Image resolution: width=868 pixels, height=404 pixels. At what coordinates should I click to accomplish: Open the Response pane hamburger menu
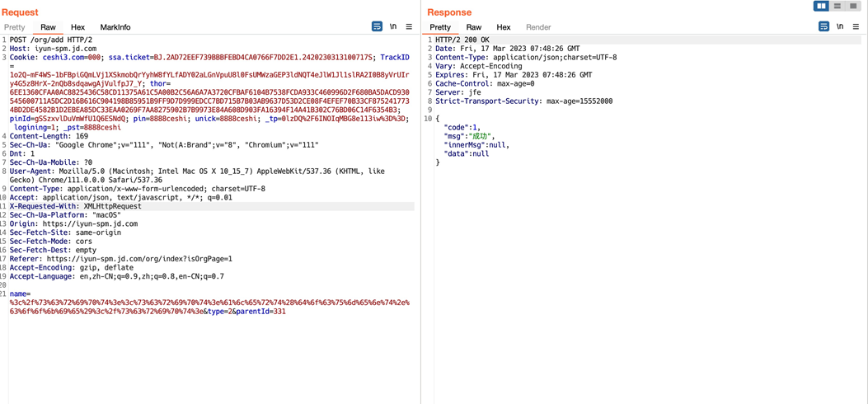tap(856, 26)
